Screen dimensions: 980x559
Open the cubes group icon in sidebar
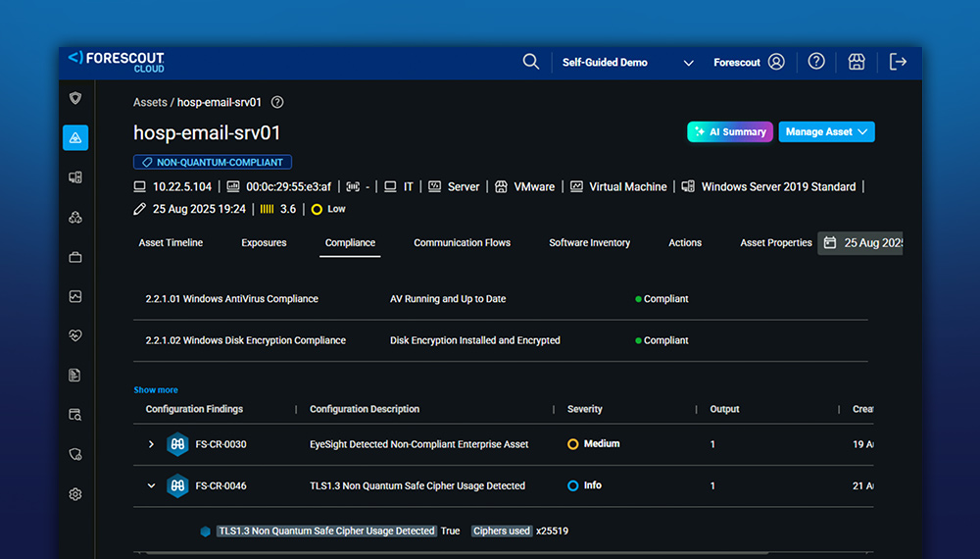(x=75, y=218)
